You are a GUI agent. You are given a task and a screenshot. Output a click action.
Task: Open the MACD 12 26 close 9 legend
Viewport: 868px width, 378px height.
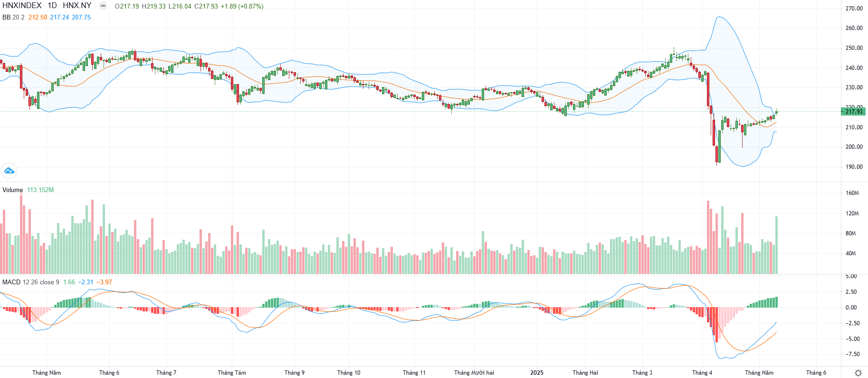tap(31, 282)
